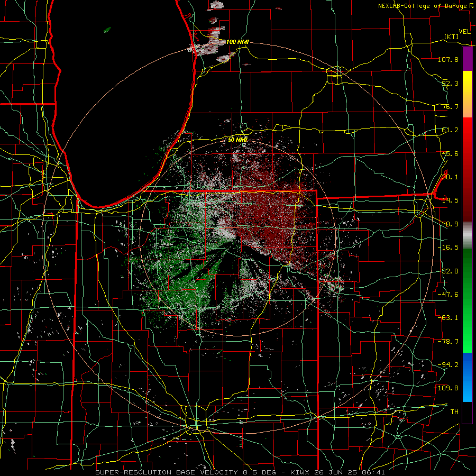The image size is (476, 476).
Task: Click the -109.8 velocity scale value
Action: (446, 388)
